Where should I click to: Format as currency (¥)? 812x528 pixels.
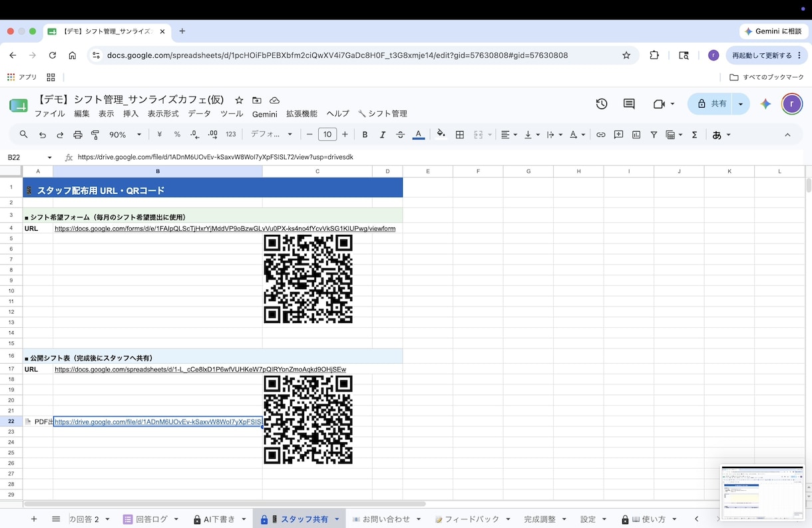[160, 134]
